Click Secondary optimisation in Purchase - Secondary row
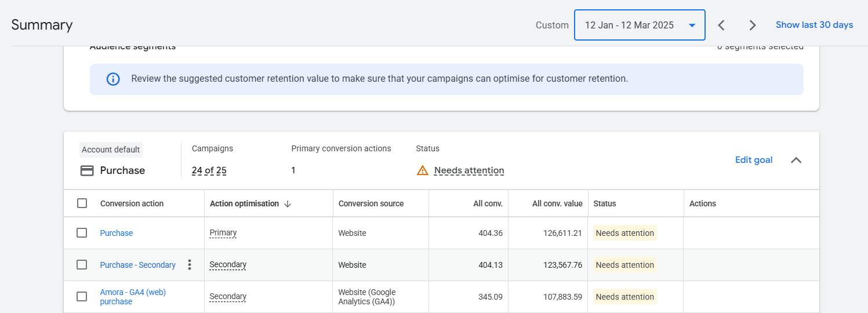 tap(228, 265)
